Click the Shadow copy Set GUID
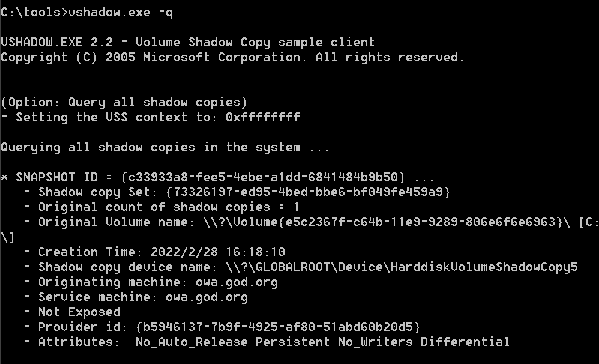 (x=308, y=192)
